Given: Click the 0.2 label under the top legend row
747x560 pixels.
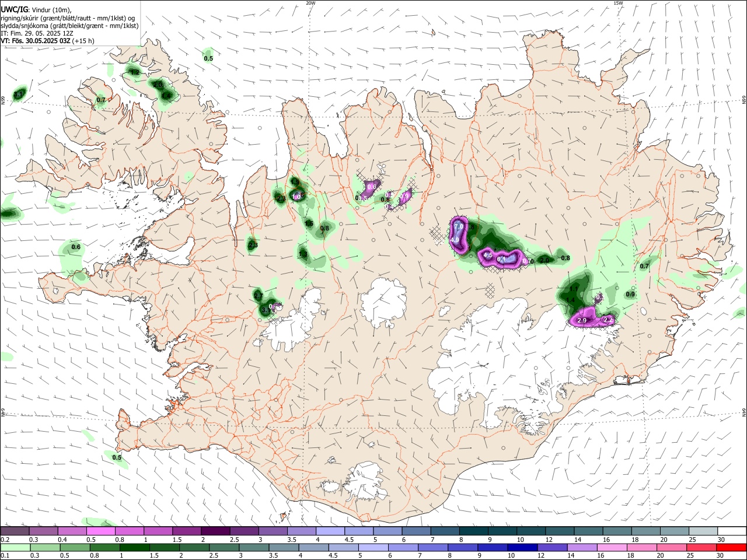Looking at the screenshot, I should (5, 540).
